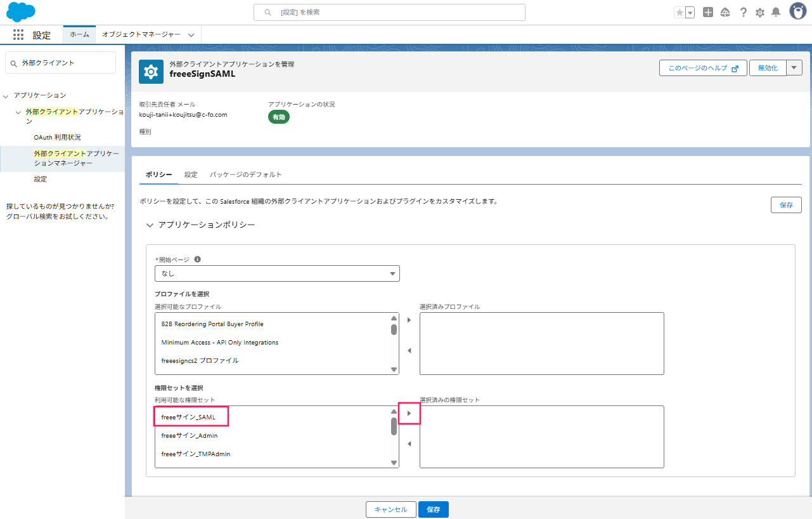The height and width of the screenshot is (519, 812).
Task: Move permission set to selected list arrow
Action: click(x=409, y=414)
